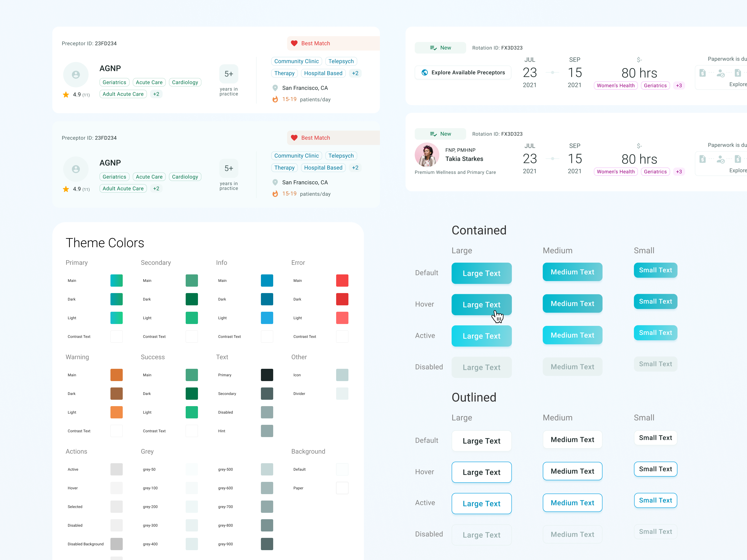Expand the +2 chip after Hospital Based in the second card
Screen dimensions: 747x560
coord(355,168)
